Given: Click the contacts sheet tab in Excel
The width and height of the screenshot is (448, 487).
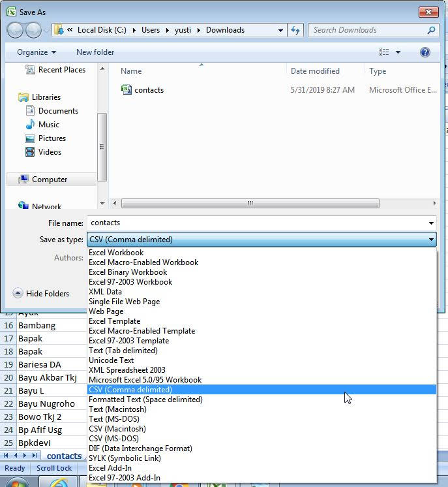Looking at the screenshot, I should coord(64,456).
